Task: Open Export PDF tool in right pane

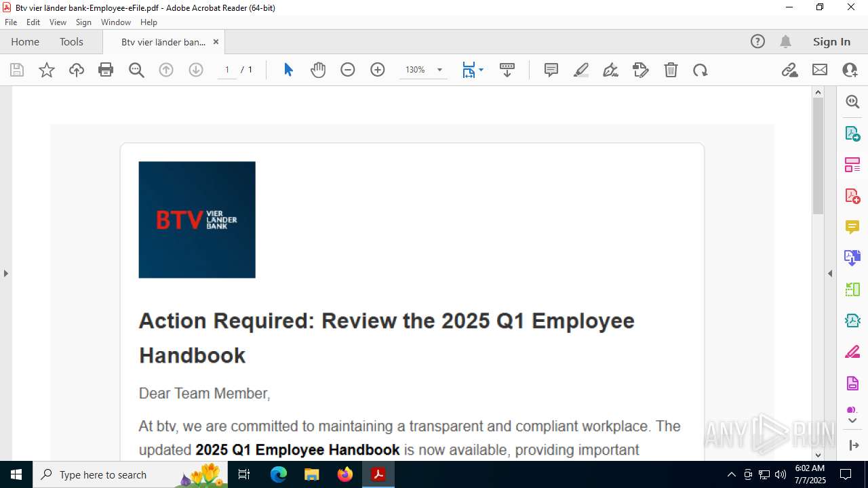Action: [x=852, y=133]
